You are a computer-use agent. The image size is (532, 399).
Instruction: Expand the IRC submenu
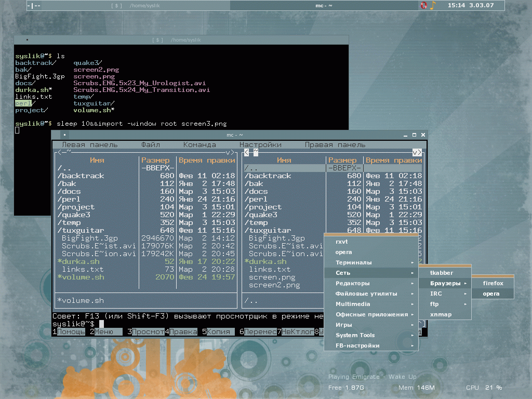tap(445, 294)
